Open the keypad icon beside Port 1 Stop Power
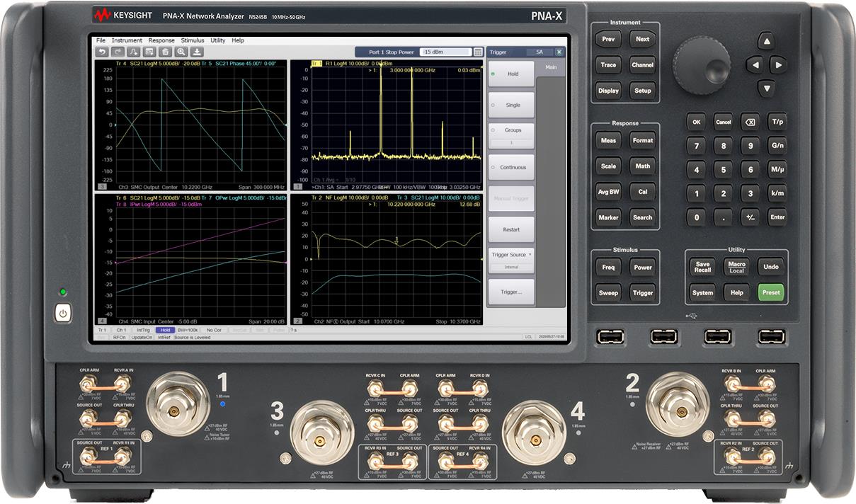 [x=479, y=52]
